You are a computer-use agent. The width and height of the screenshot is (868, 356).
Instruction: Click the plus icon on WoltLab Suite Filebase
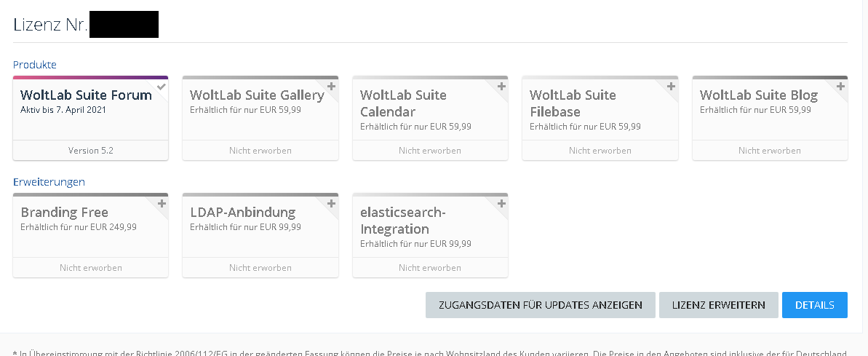pyautogui.click(x=671, y=87)
